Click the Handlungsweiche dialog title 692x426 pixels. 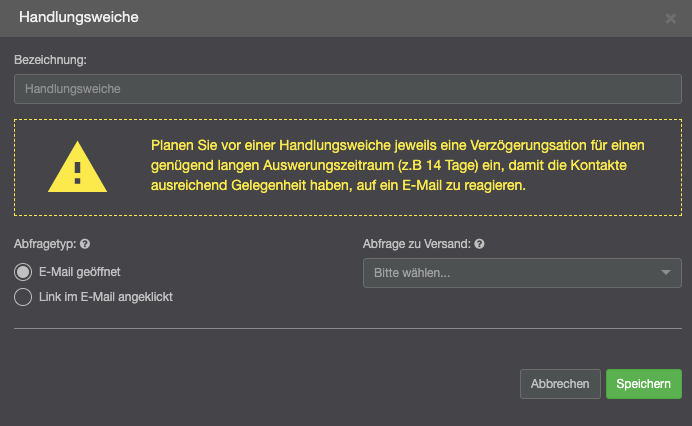(x=79, y=17)
